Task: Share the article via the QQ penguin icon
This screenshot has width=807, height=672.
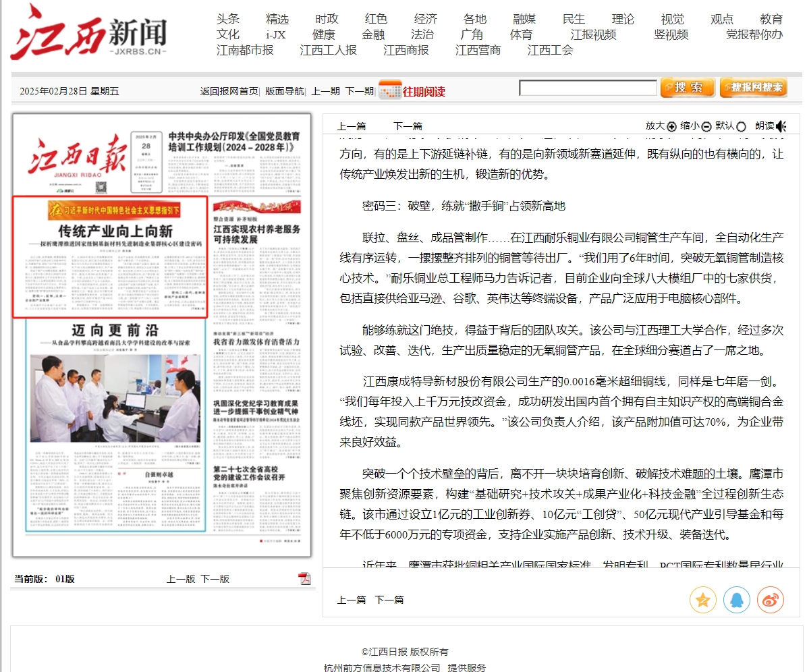Action: click(736, 599)
